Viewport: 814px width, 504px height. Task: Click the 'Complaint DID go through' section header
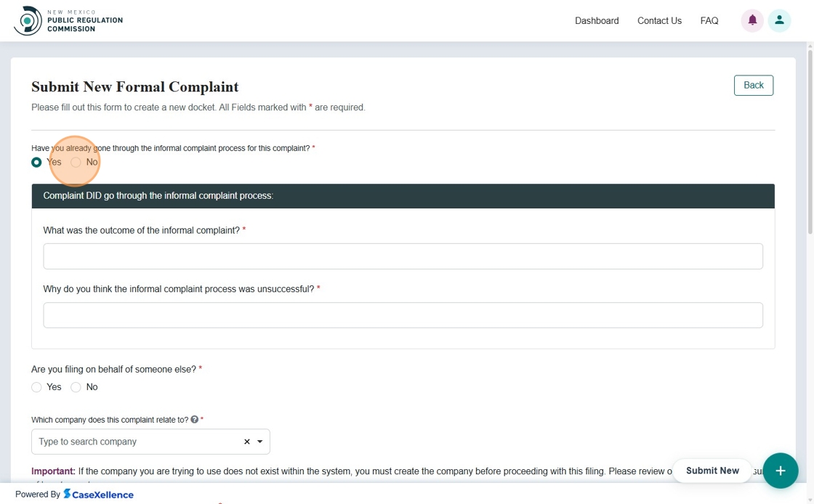point(403,196)
